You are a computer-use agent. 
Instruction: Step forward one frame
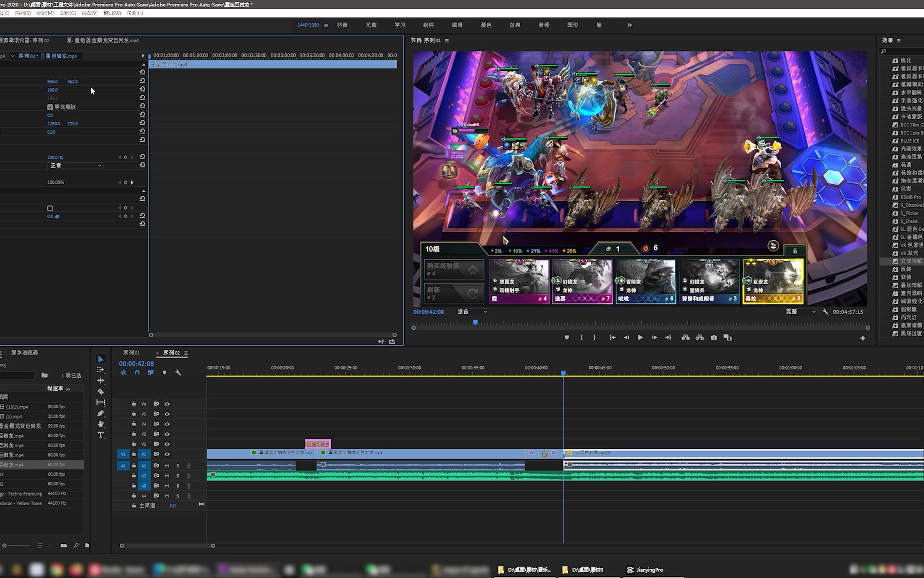[x=654, y=338]
